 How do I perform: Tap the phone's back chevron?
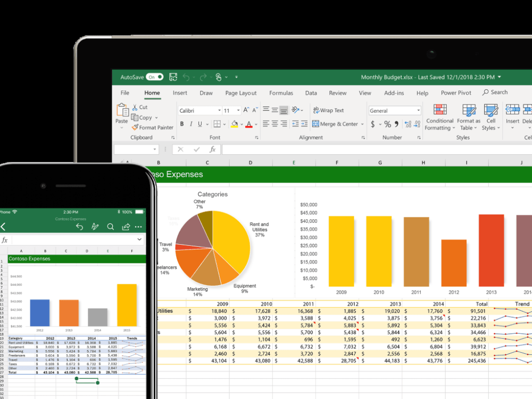3,227
